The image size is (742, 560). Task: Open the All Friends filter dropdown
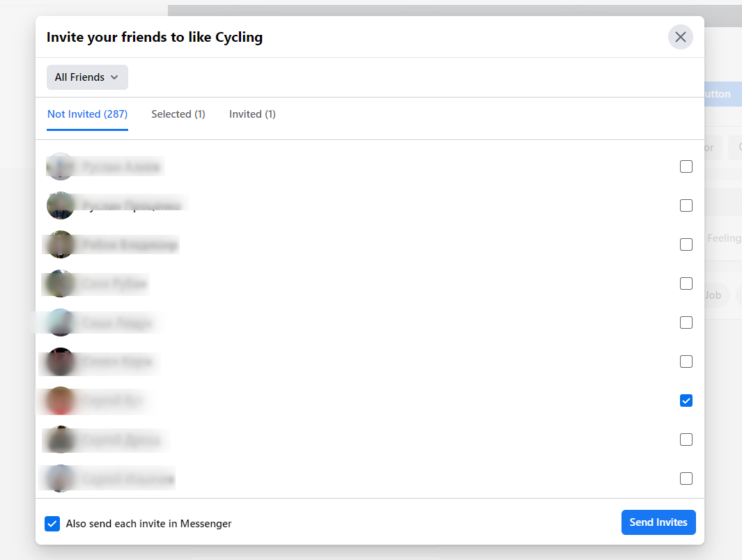(x=87, y=77)
